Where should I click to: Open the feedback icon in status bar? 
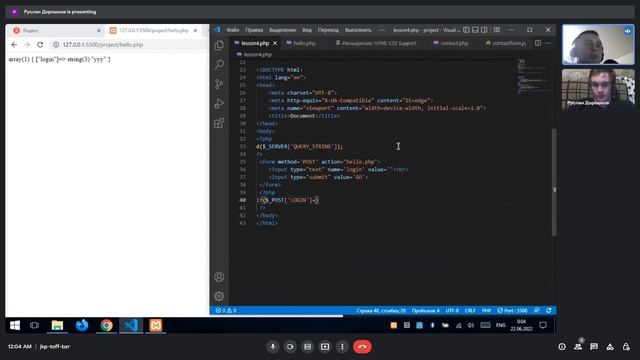click(537, 311)
